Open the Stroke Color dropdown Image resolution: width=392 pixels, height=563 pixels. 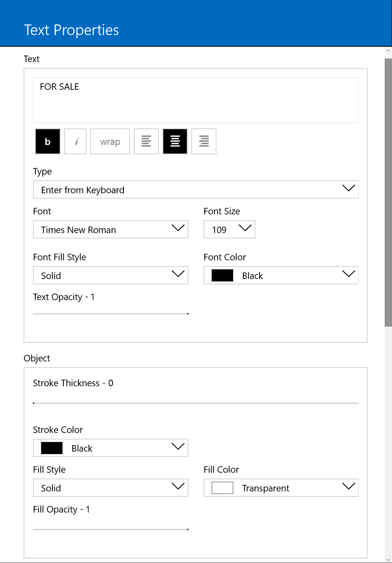[110, 448]
